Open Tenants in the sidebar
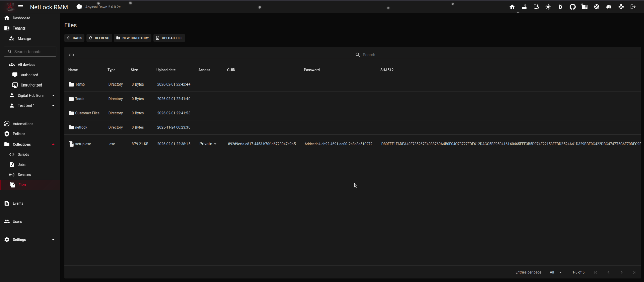644x282 pixels. pyautogui.click(x=30, y=28)
